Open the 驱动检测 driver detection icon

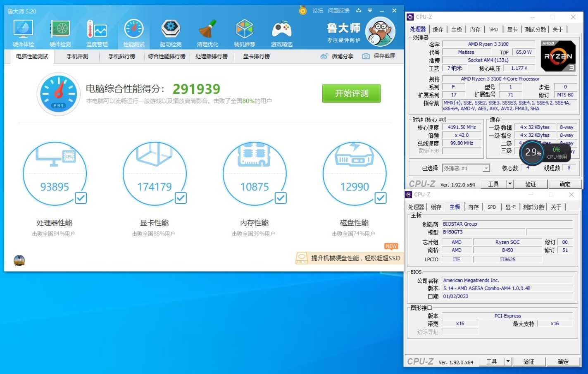coord(171,29)
